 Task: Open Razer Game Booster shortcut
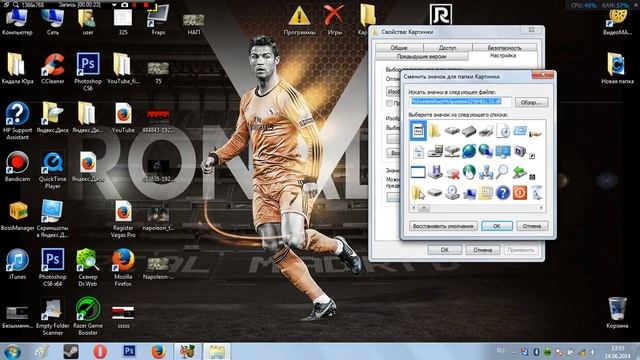click(88, 316)
